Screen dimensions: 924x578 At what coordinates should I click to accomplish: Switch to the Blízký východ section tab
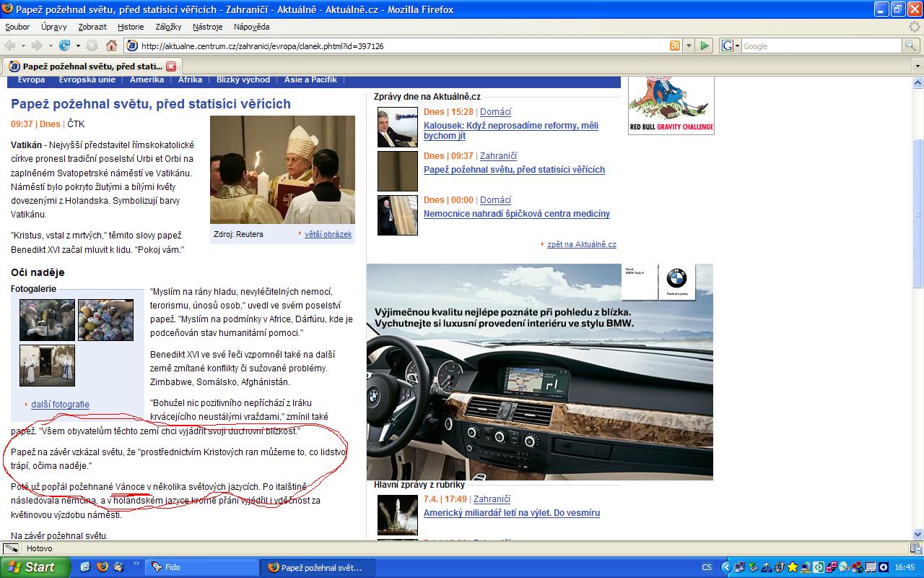coord(243,80)
